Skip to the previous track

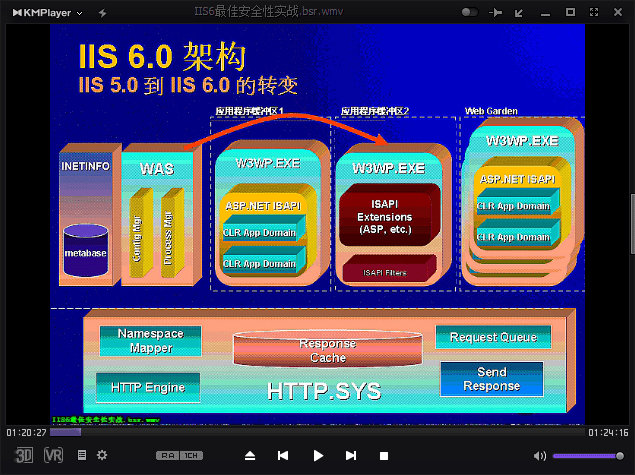(283, 456)
